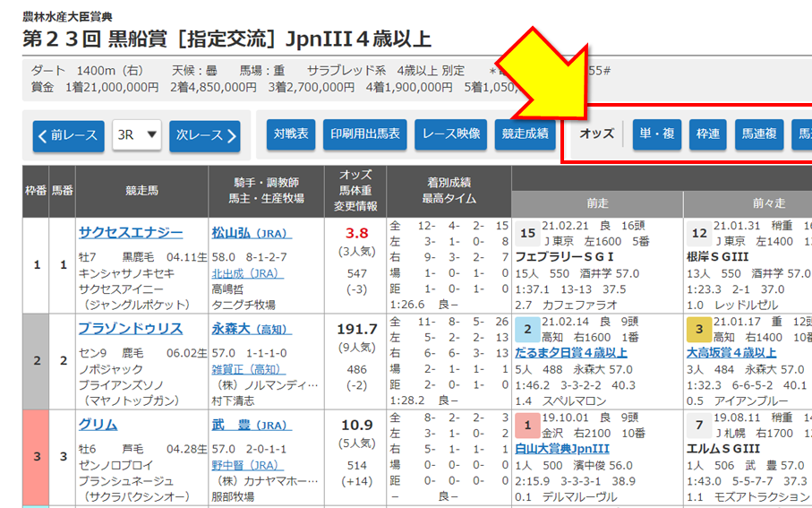Screen dimensions: 812x508
Task: Open horse サクセスエナジー profile link
Action: click(x=131, y=232)
